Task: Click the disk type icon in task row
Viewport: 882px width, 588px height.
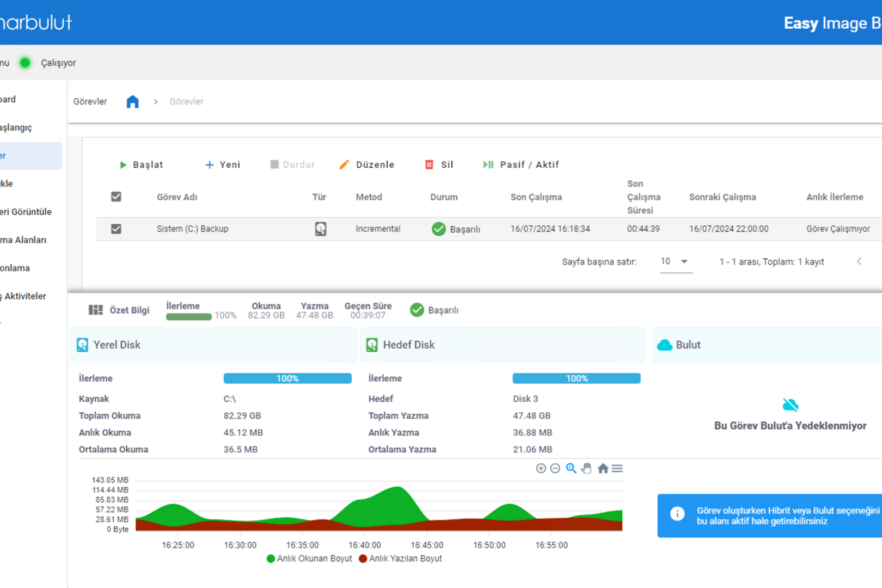Action: pos(321,229)
